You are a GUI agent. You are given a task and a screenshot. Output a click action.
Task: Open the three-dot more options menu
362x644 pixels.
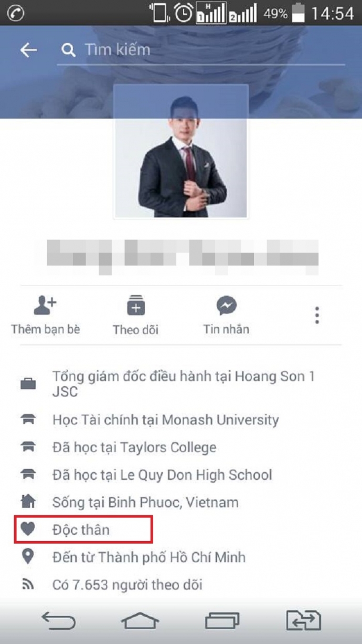coord(317,315)
